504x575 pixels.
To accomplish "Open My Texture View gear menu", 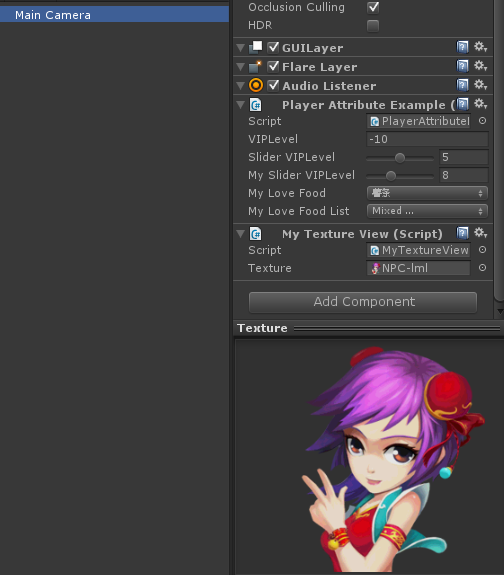I will tap(480, 233).
